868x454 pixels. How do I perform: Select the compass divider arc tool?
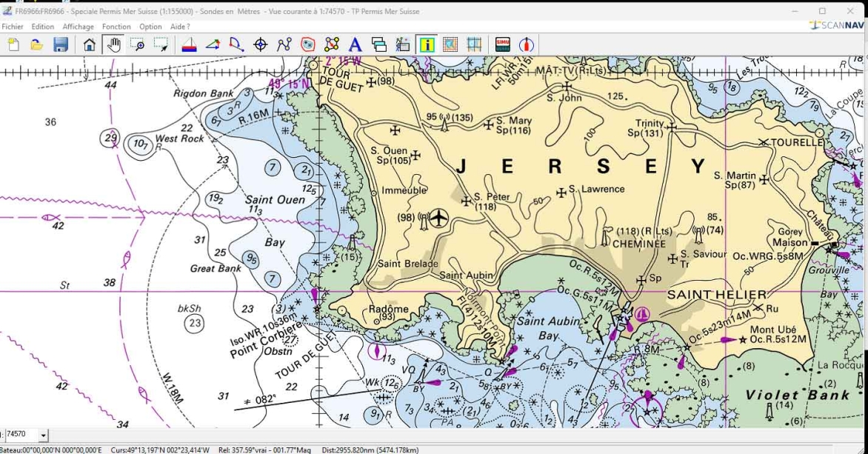(236, 45)
